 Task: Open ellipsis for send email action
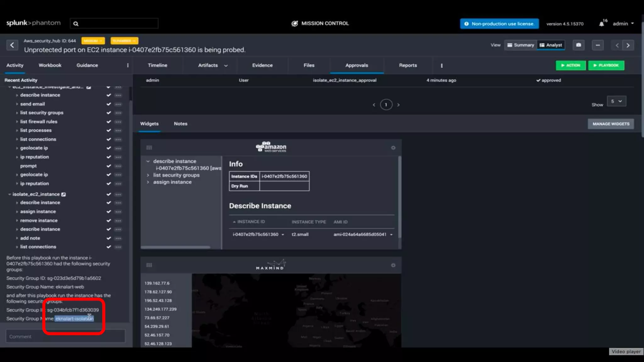118,104
